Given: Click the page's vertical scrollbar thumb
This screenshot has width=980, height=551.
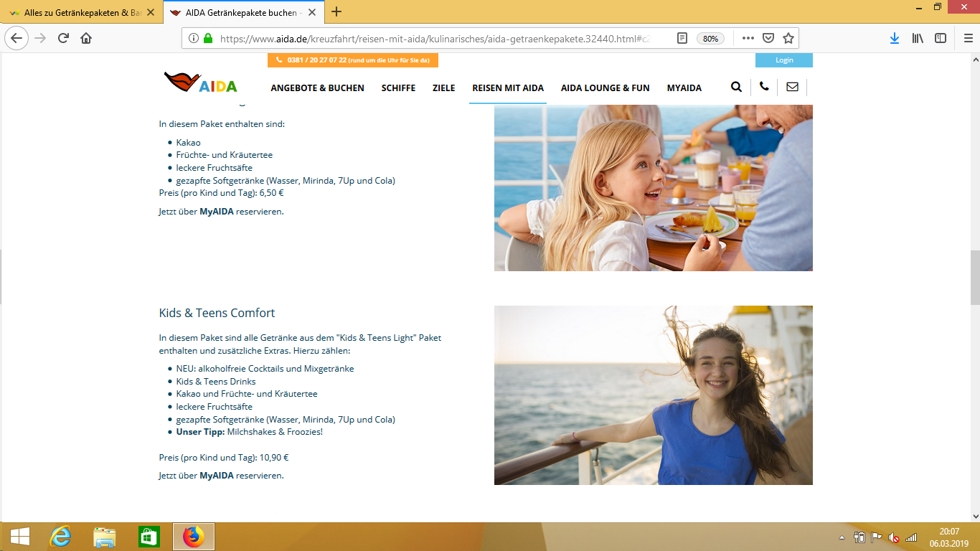Looking at the screenshot, I should pyautogui.click(x=974, y=278).
